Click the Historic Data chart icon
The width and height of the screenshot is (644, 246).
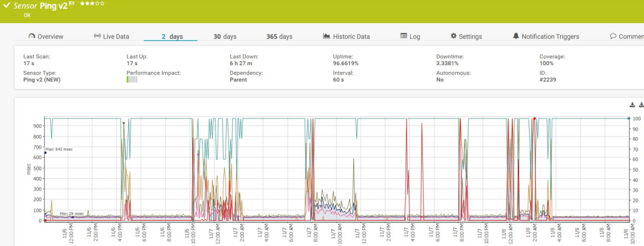coord(326,36)
